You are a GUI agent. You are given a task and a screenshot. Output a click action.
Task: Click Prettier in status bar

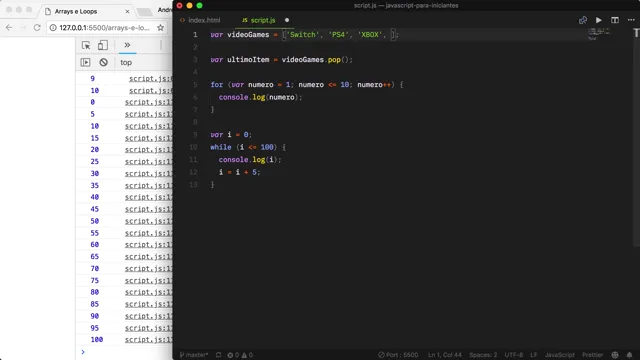click(x=592, y=355)
